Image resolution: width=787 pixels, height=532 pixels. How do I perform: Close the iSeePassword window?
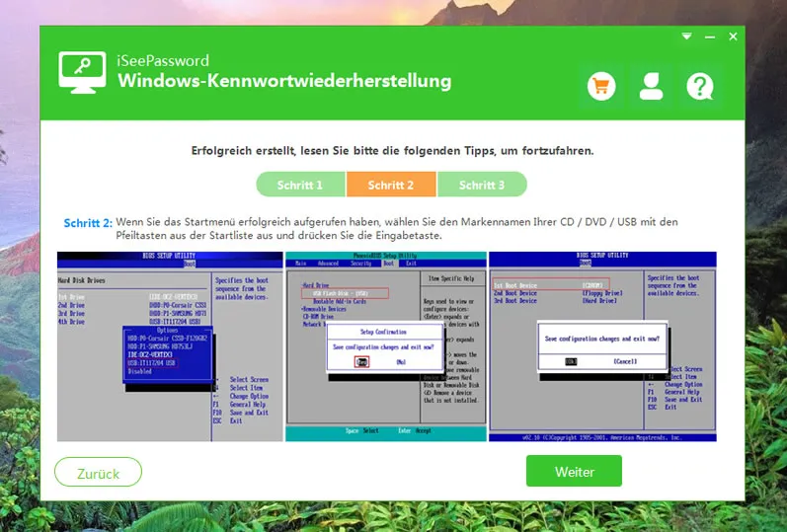(733, 37)
